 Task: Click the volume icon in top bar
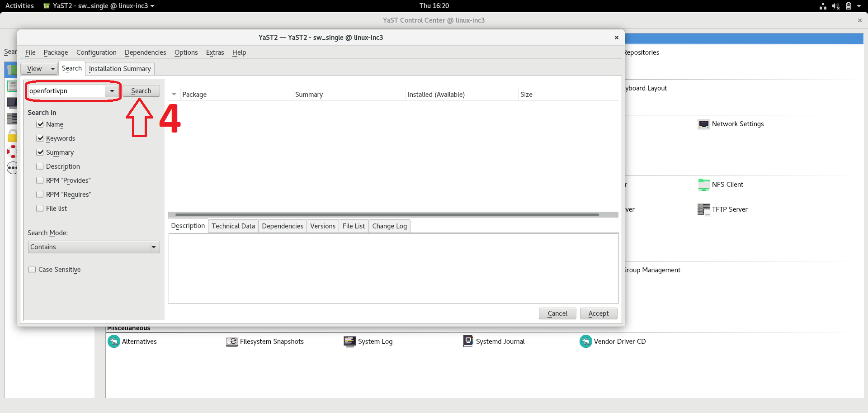(x=835, y=6)
